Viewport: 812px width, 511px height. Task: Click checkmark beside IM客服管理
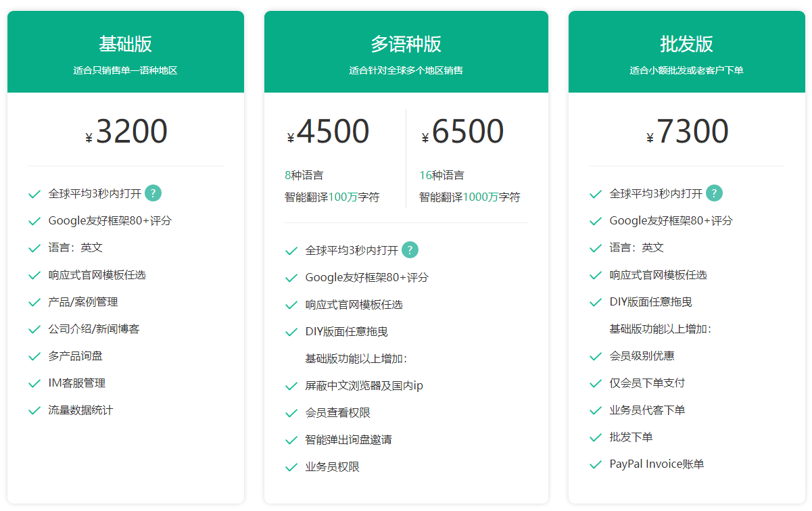point(34,383)
